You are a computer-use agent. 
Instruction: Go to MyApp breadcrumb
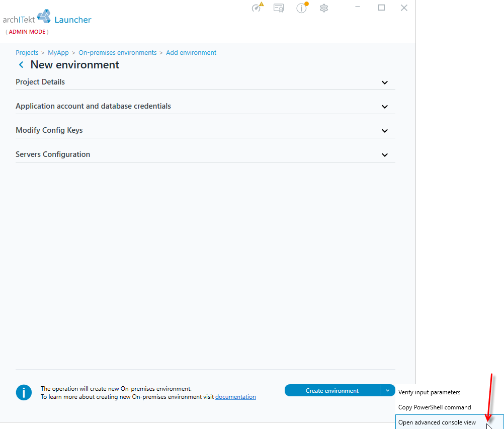58,52
